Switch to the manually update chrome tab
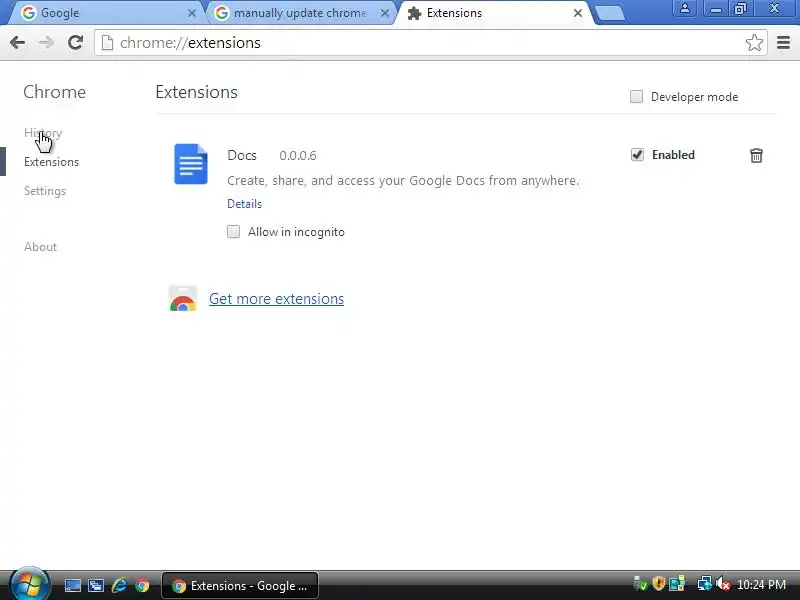 point(301,13)
